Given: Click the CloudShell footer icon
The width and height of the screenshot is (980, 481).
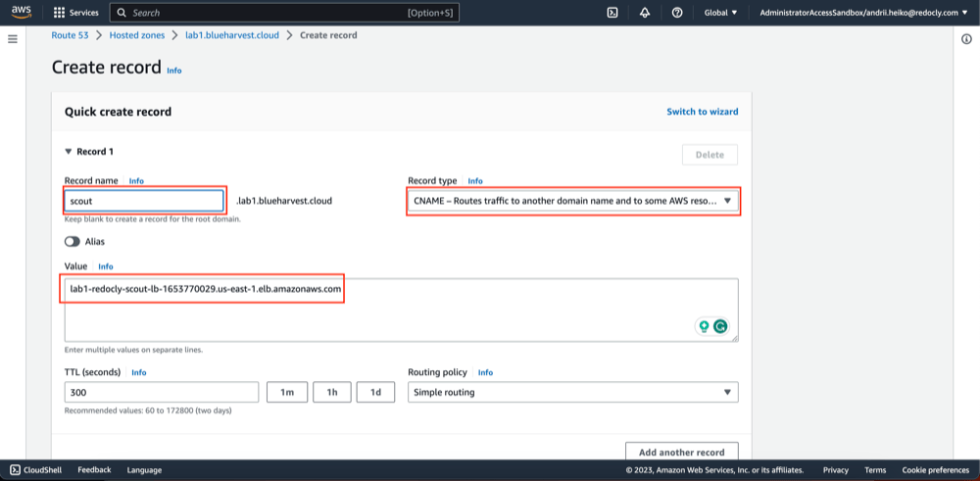Looking at the screenshot, I should pos(15,470).
